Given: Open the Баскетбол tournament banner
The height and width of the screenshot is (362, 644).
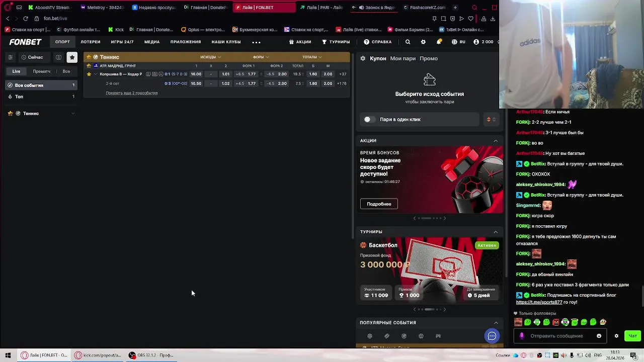Looking at the screenshot, I should click(x=429, y=270).
